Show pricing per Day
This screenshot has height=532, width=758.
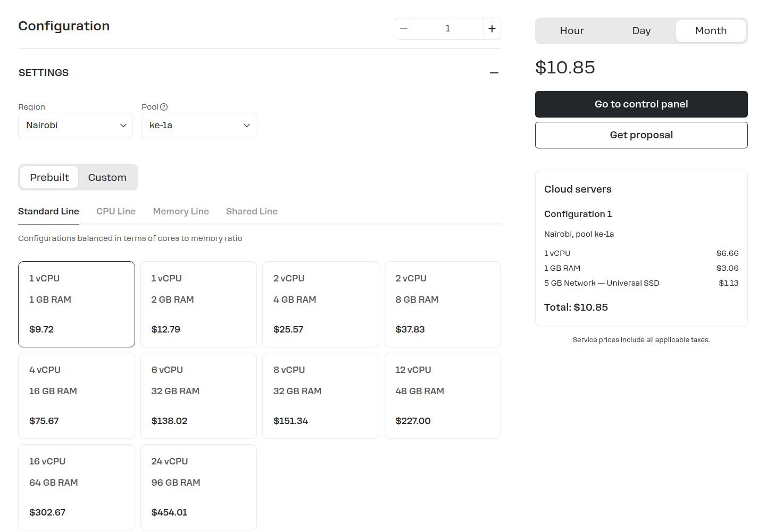(642, 31)
